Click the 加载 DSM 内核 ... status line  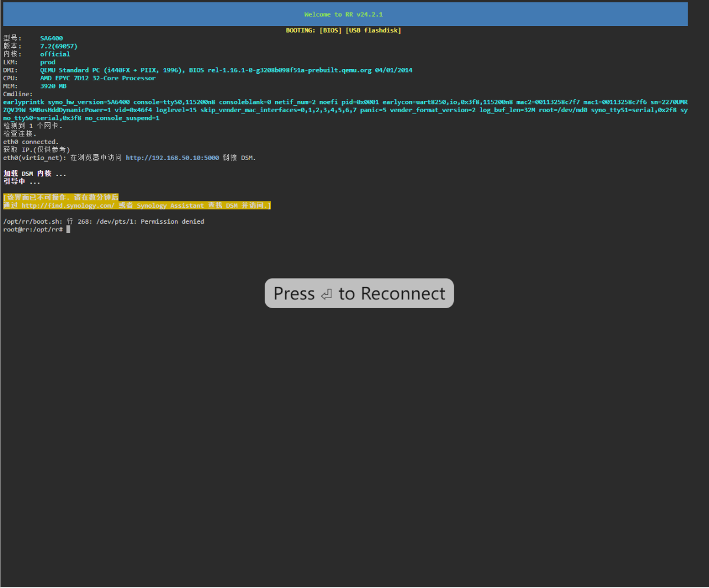tap(34, 174)
